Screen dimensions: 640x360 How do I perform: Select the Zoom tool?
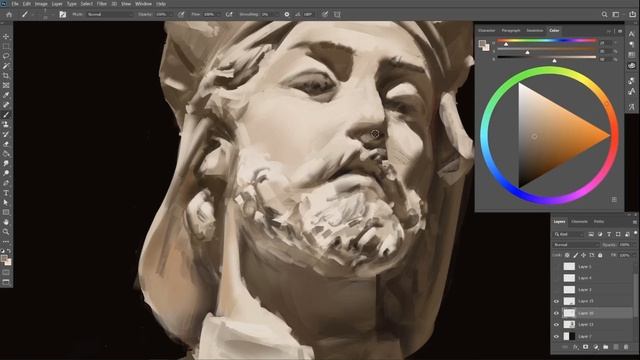coord(6,231)
